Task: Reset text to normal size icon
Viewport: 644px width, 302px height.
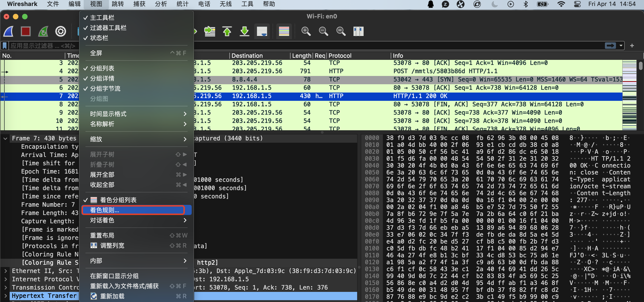Action: click(x=341, y=32)
